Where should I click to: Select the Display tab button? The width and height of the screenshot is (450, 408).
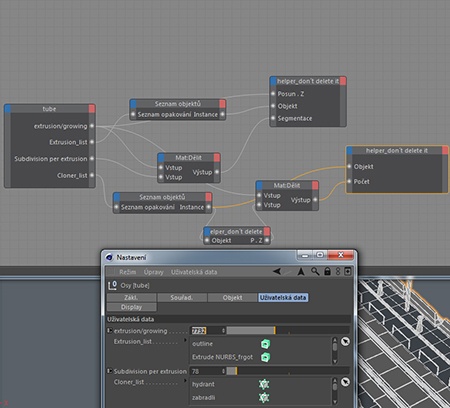coord(132,307)
